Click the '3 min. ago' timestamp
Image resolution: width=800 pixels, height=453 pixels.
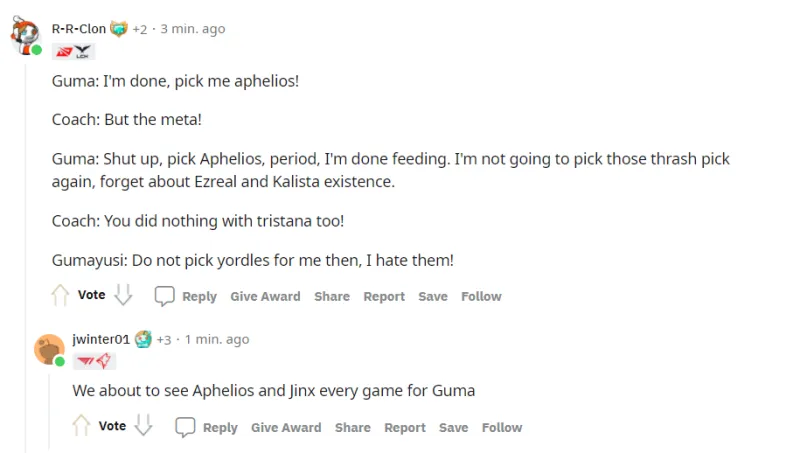coord(193,29)
